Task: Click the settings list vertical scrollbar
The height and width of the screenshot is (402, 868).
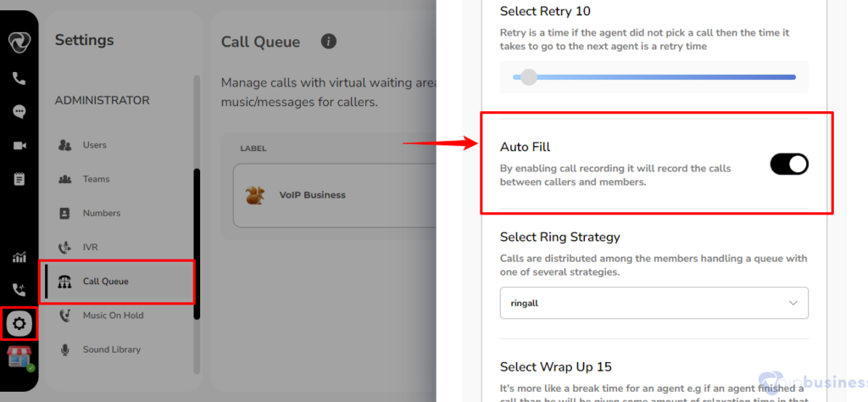Action: 197,243
